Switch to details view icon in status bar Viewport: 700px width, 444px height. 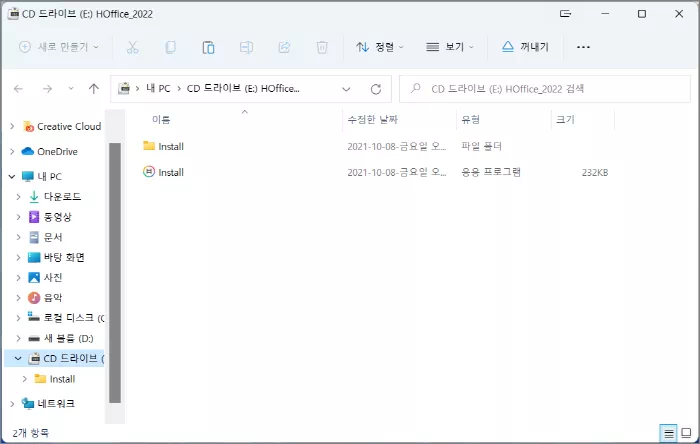(x=668, y=433)
